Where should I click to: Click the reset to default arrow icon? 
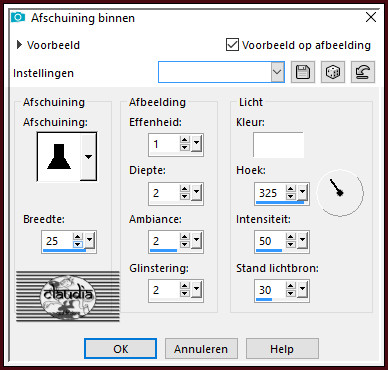pyautogui.click(x=363, y=72)
